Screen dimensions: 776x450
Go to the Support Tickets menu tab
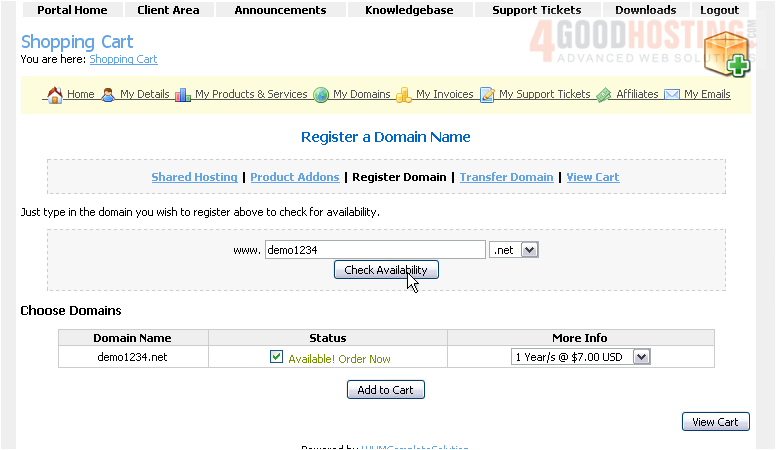click(537, 10)
